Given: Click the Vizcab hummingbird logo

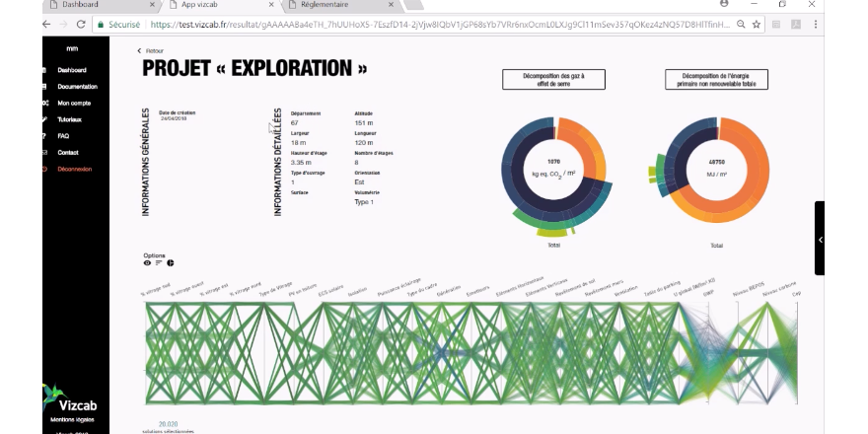Looking at the screenshot, I should tap(52, 397).
